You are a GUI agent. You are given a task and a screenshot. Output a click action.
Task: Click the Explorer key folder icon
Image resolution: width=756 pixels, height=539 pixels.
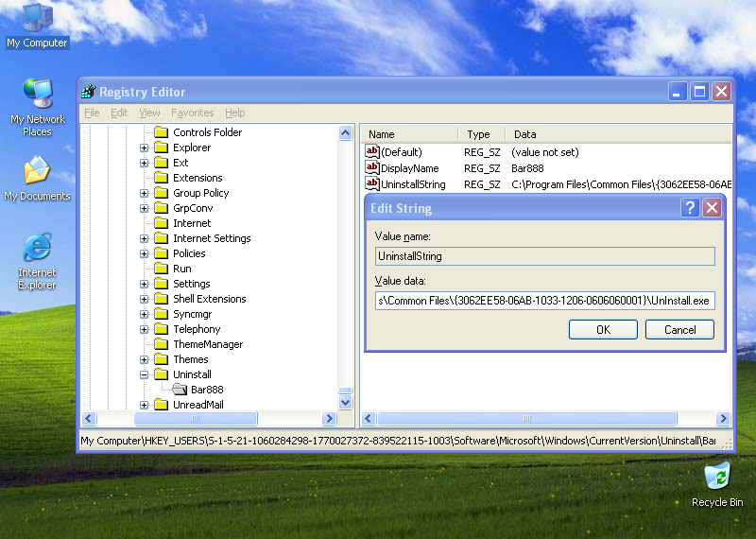click(x=161, y=148)
